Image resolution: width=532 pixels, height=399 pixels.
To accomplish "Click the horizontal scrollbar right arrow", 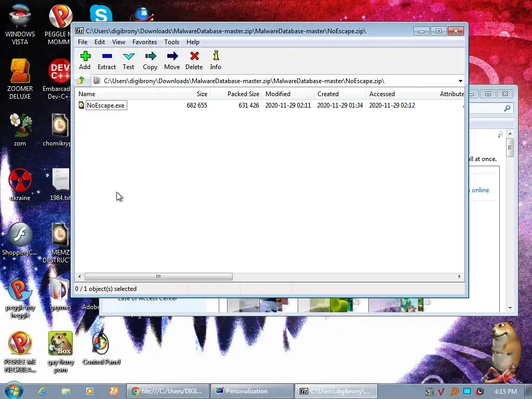I will click(459, 276).
